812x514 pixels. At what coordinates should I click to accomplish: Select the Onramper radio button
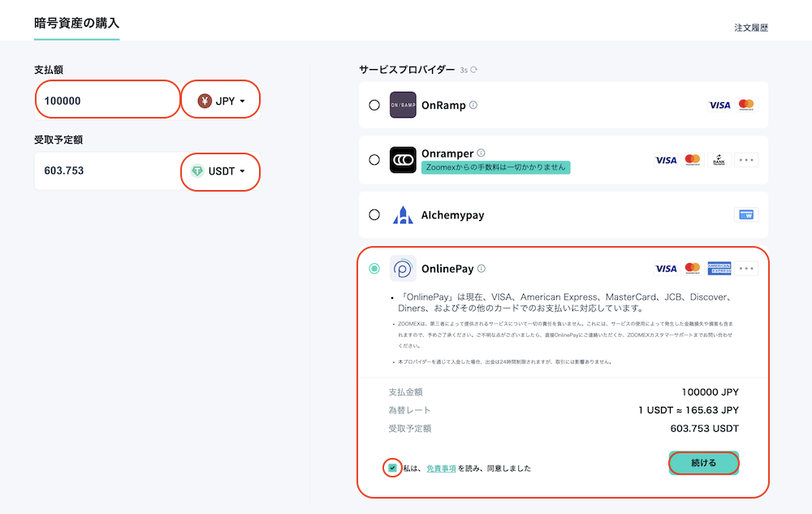tap(374, 160)
